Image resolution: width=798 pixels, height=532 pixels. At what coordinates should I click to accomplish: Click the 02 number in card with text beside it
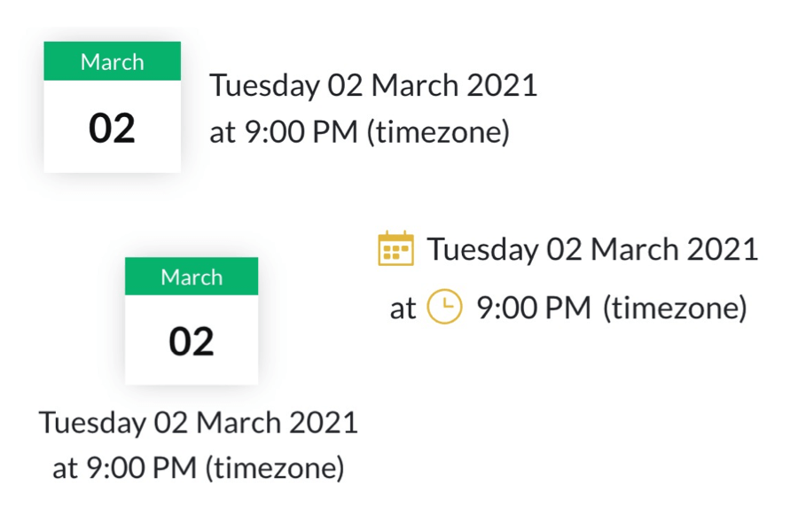point(112,128)
